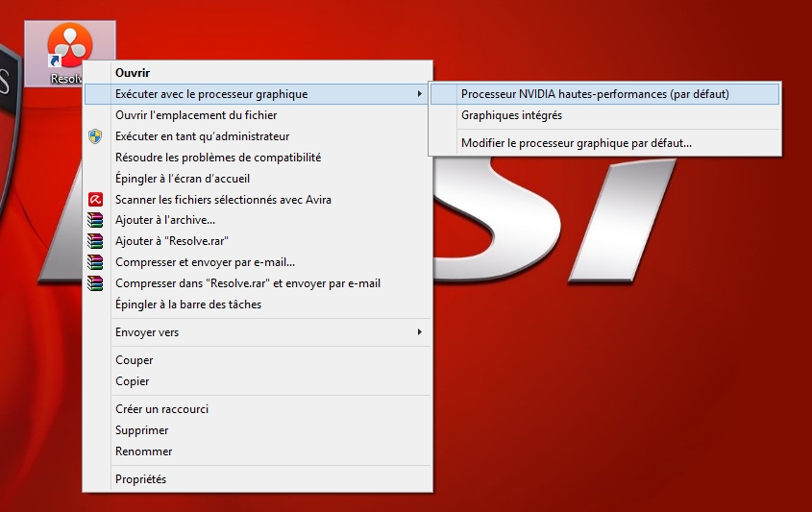Open Propriétés at the menu bottom

coord(258,479)
